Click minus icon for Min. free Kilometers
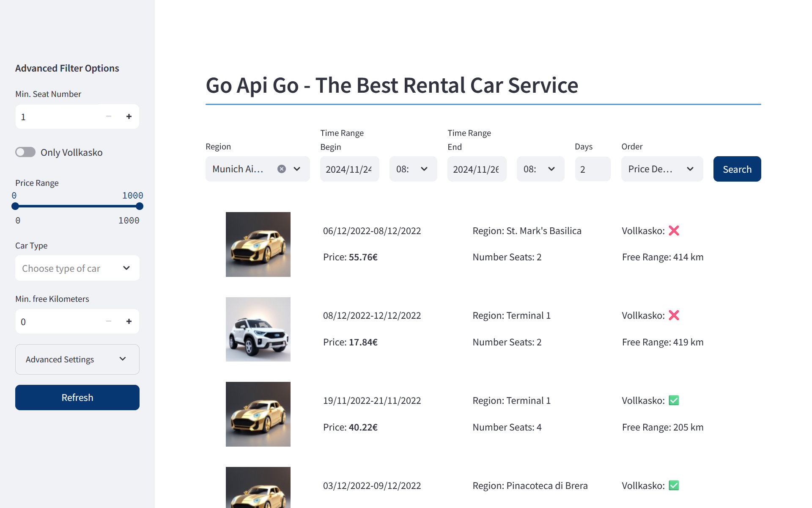This screenshot has height=508, width=812. tap(109, 321)
